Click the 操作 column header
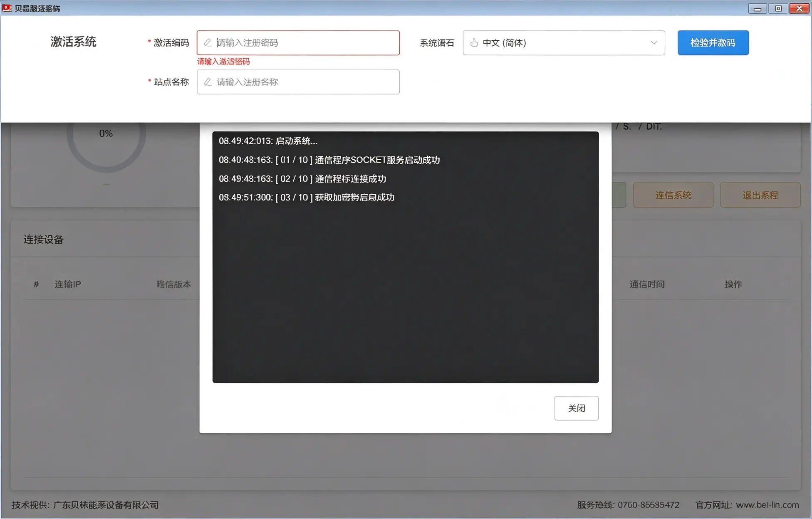 point(733,284)
